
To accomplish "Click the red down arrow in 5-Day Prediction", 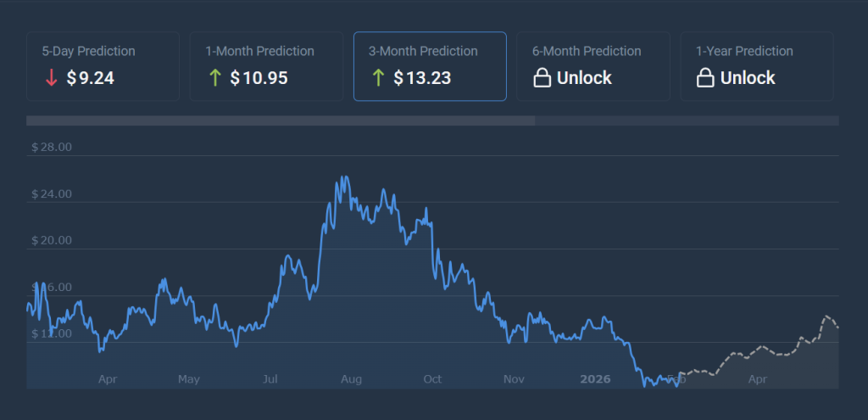I will tap(52, 78).
